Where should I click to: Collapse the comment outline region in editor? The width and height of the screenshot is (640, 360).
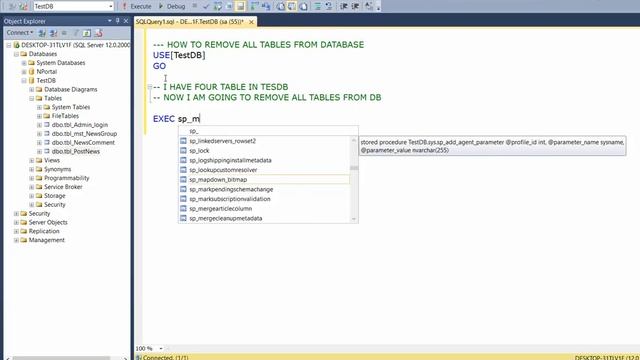coord(150,87)
